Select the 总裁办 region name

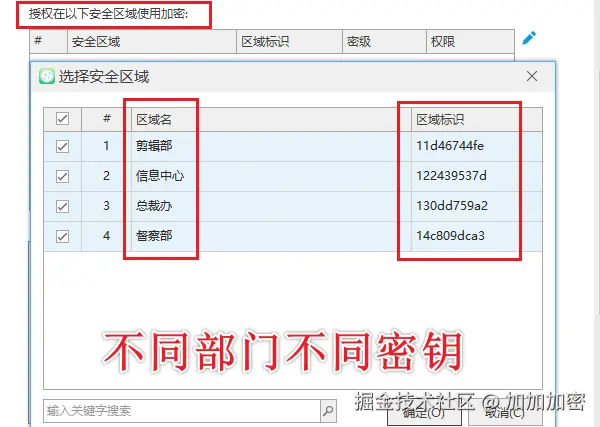[x=154, y=206]
